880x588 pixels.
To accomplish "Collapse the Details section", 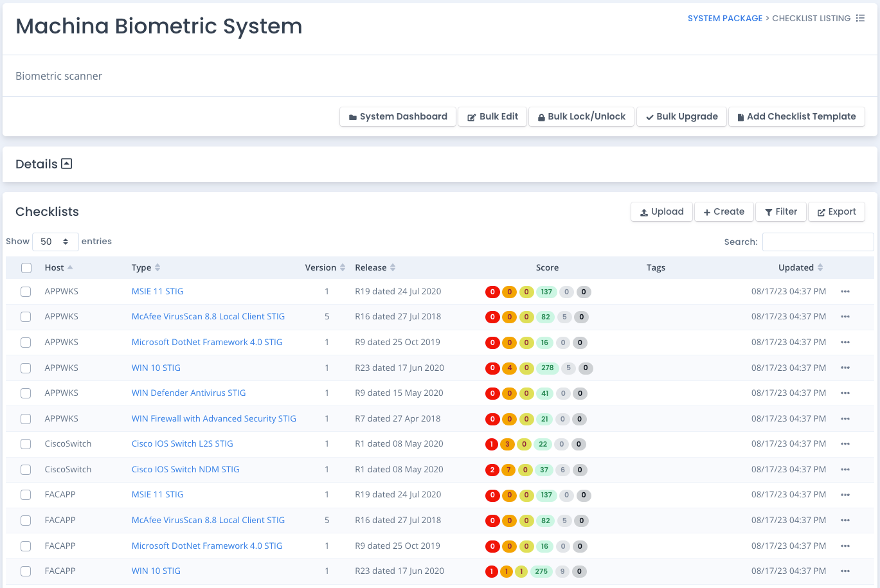I will [67, 163].
